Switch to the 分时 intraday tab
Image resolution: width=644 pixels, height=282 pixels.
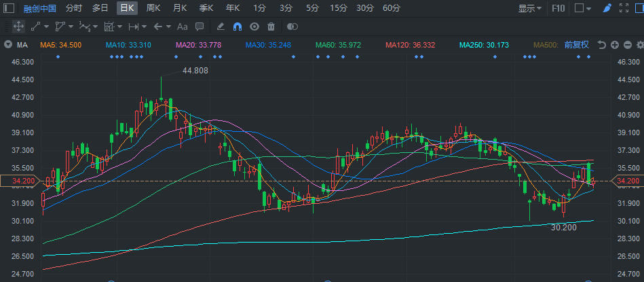click(73, 7)
